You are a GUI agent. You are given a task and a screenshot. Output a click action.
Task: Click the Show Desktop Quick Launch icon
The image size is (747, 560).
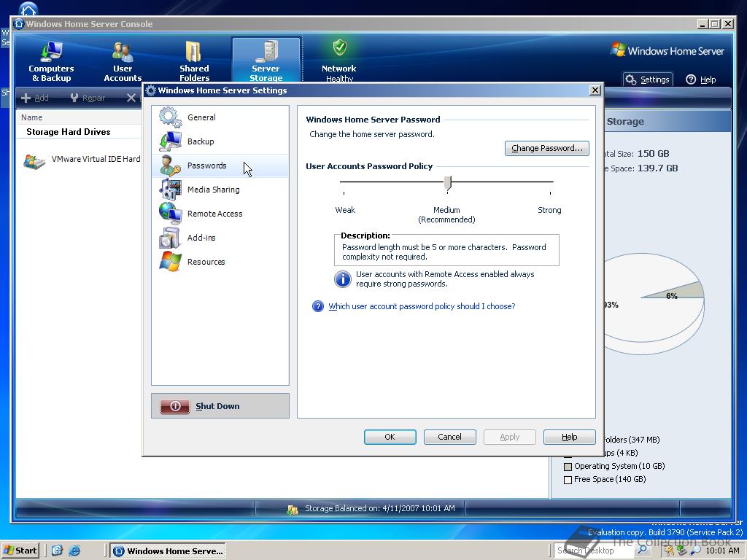[57, 551]
